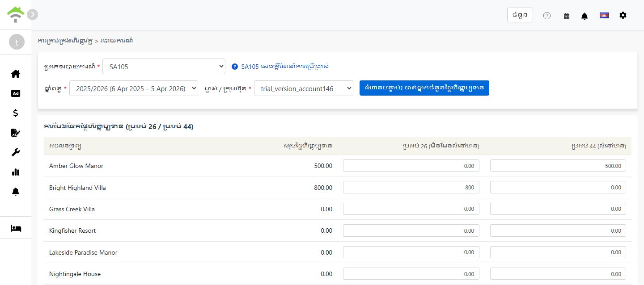644x285 pixels.
Task: Click Grass Creek Villa box 44 field
Action: (x=558, y=209)
